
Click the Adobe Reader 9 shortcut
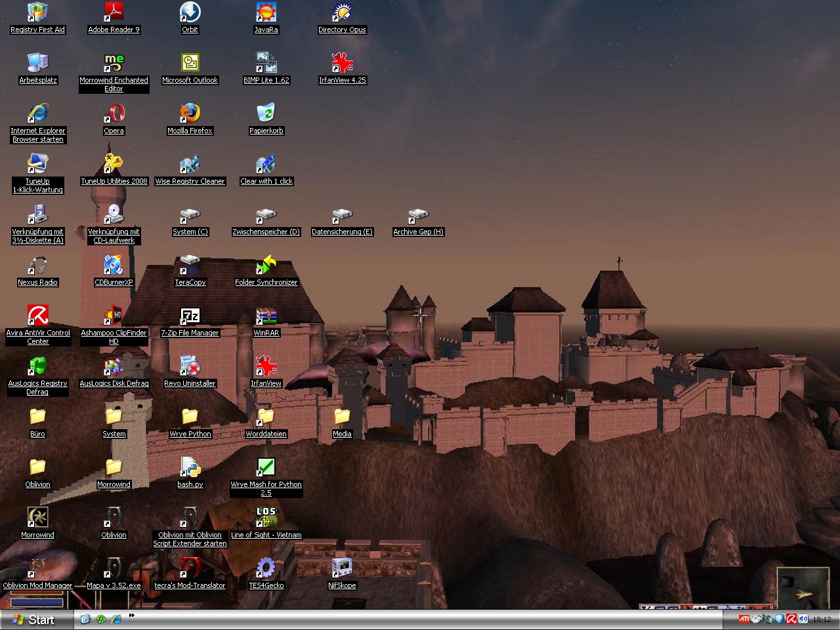coord(114,13)
